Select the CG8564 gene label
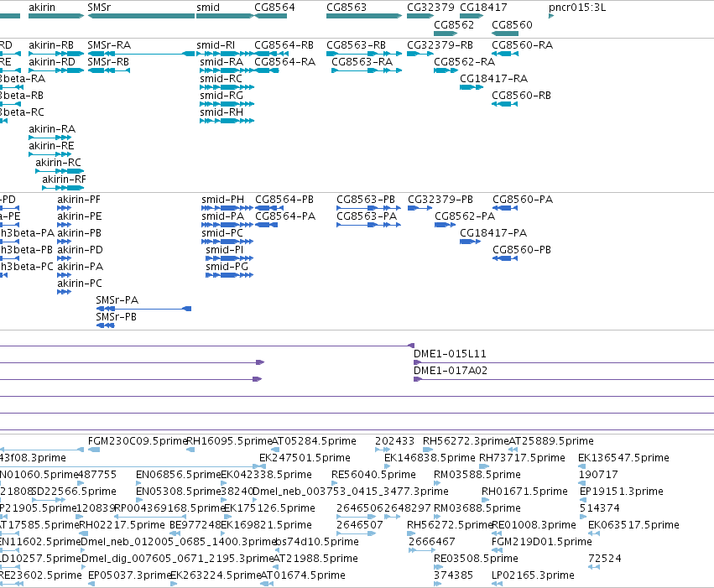Screen dimensions: 714x588 tap(274, 8)
